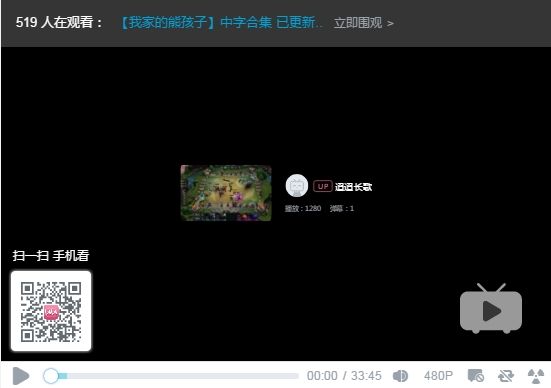Click the 00:00 / 33:45 time display
Viewport: 551px width, 388px height.
coord(344,376)
